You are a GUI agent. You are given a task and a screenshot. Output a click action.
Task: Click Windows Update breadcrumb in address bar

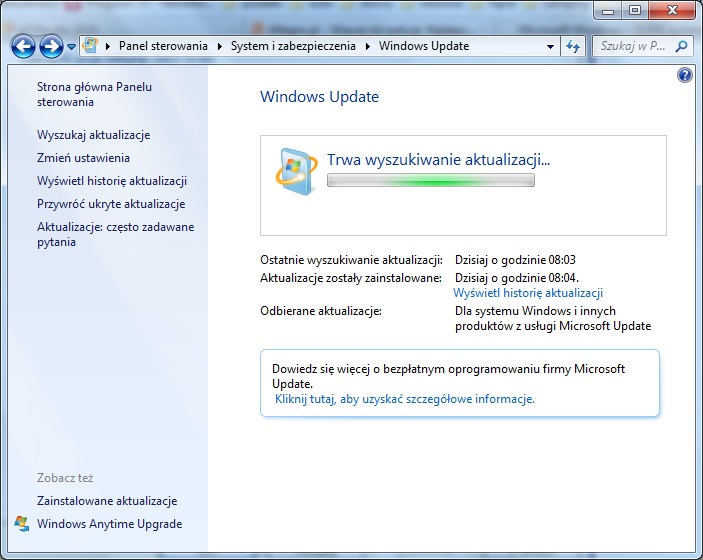point(424,46)
